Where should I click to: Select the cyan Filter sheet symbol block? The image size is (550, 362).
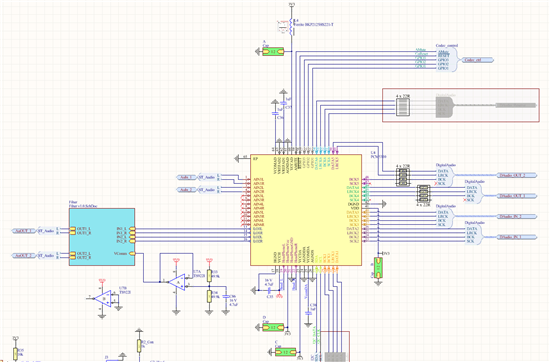(x=102, y=237)
